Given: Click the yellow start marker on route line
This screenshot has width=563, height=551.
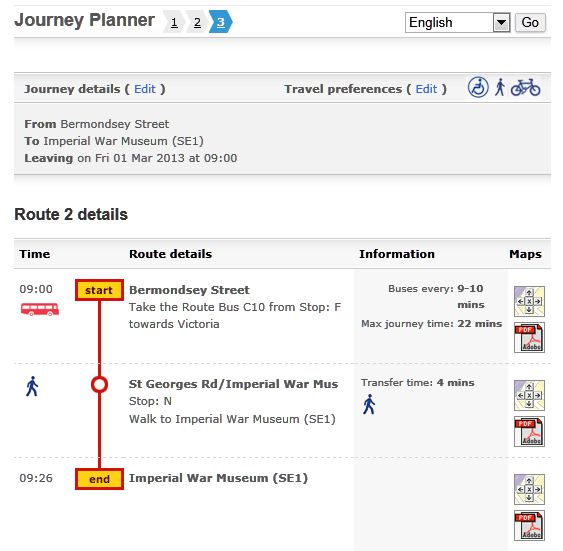Looking at the screenshot, I should (99, 290).
